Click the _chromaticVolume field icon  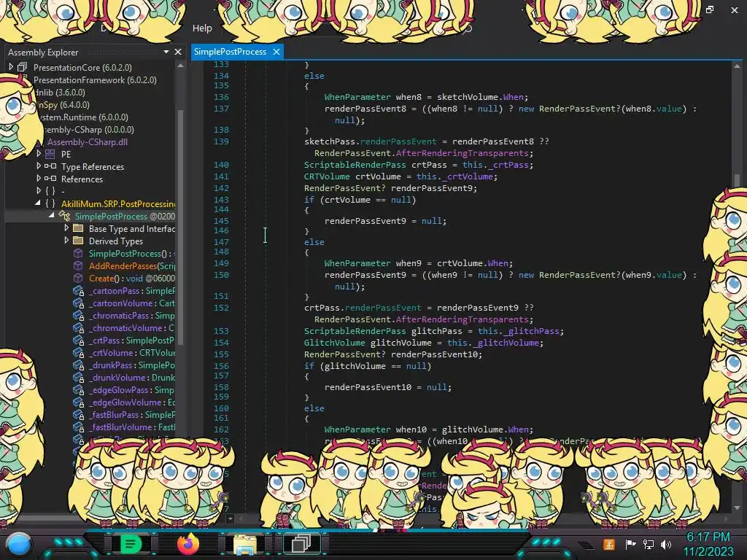(79, 327)
